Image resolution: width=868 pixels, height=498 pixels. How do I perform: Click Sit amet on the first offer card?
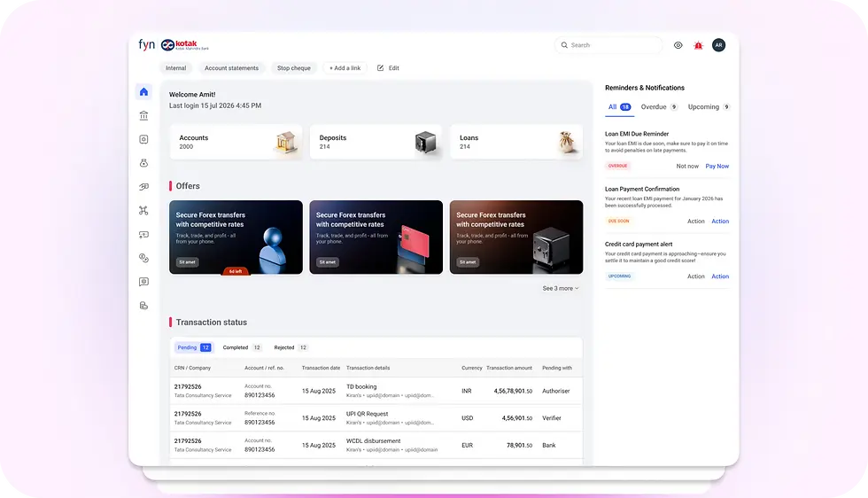pyautogui.click(x=187, y=262)
